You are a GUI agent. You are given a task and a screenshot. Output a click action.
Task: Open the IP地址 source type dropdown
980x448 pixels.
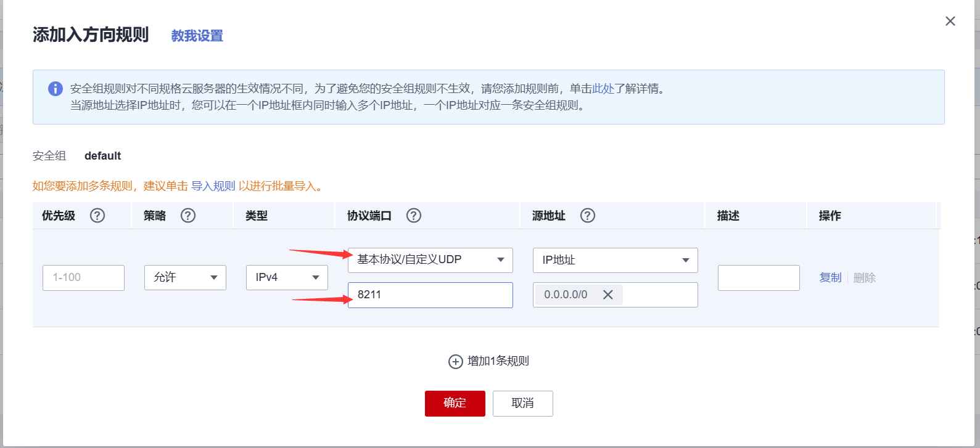coord(615,260)
